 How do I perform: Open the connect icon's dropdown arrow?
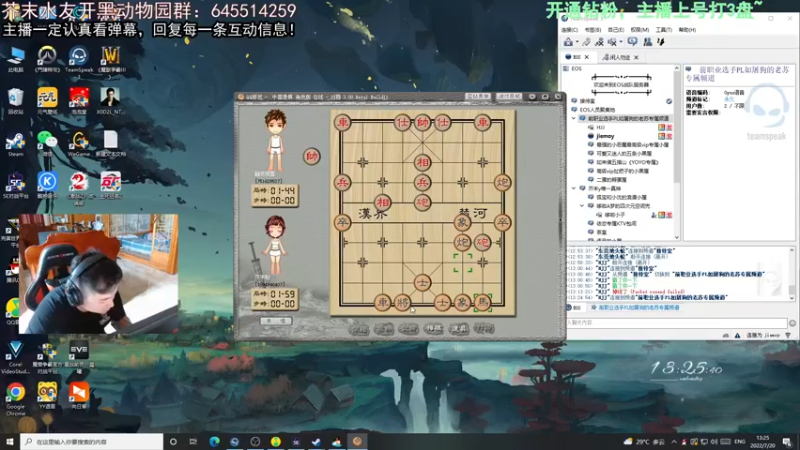point(577,42)
